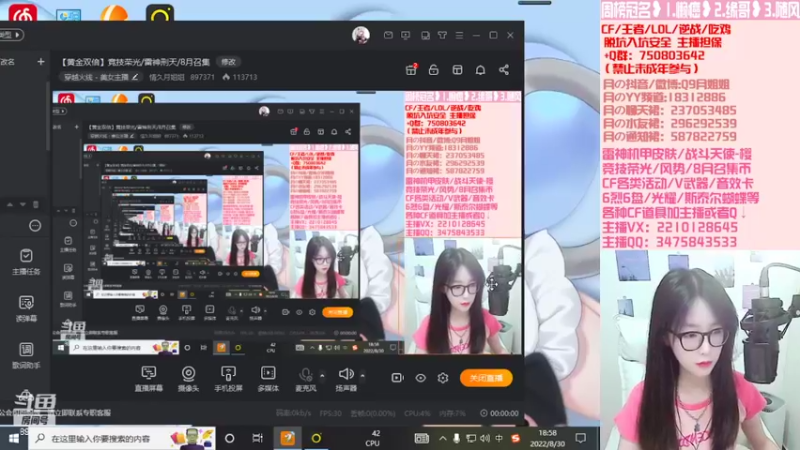Expand microphone options arrow
Image resolution: width=800 pixels, height=450 pixels.
(322, 376)
